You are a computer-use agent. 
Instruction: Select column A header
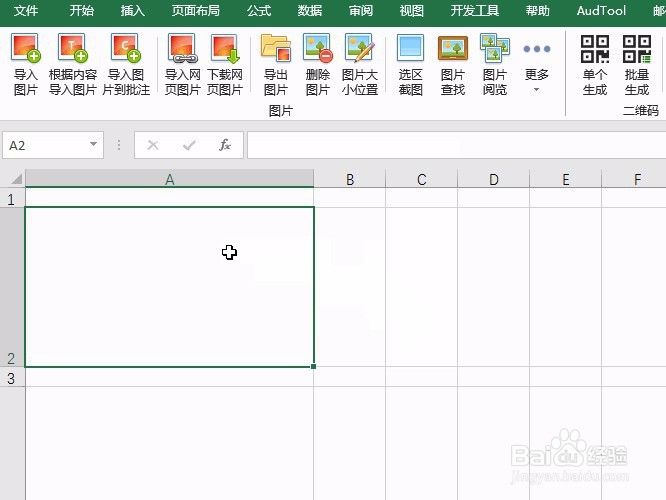tap(169, 179)
